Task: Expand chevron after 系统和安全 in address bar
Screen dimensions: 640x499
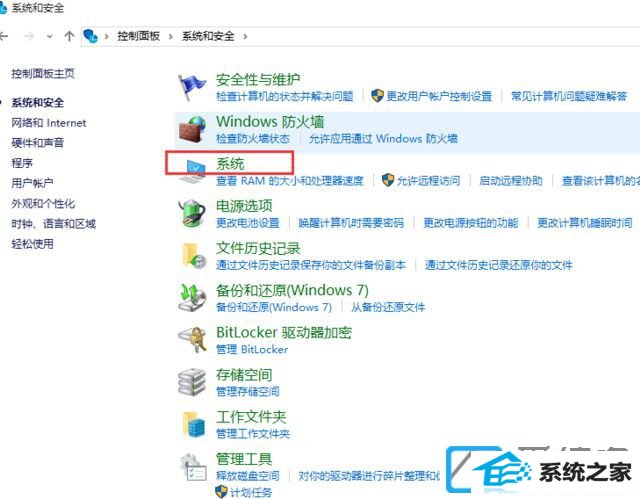Action: tap(245, 37)
